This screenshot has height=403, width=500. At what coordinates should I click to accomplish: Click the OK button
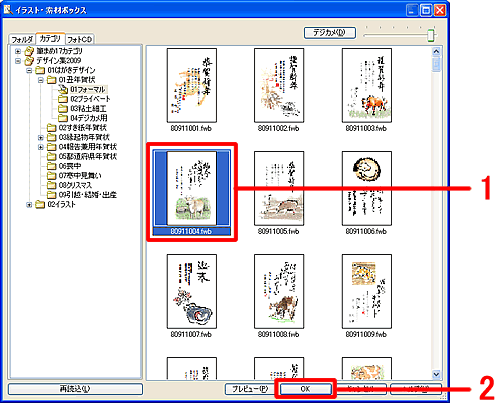[x=306, y=389]
